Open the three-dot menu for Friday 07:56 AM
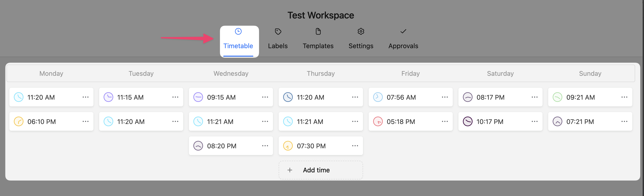Image resolution: width=644 pixels, height=196 pixels. [x=445, y=97]
